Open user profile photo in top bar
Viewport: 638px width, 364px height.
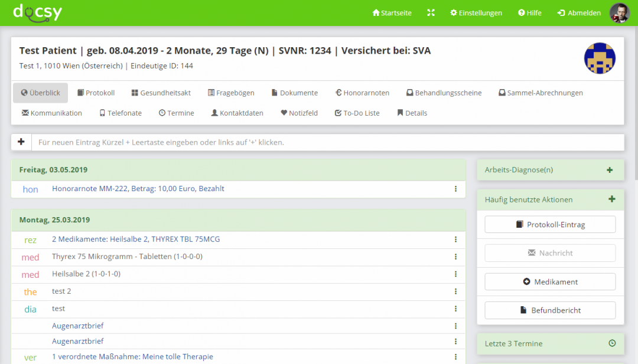point(620,13)
